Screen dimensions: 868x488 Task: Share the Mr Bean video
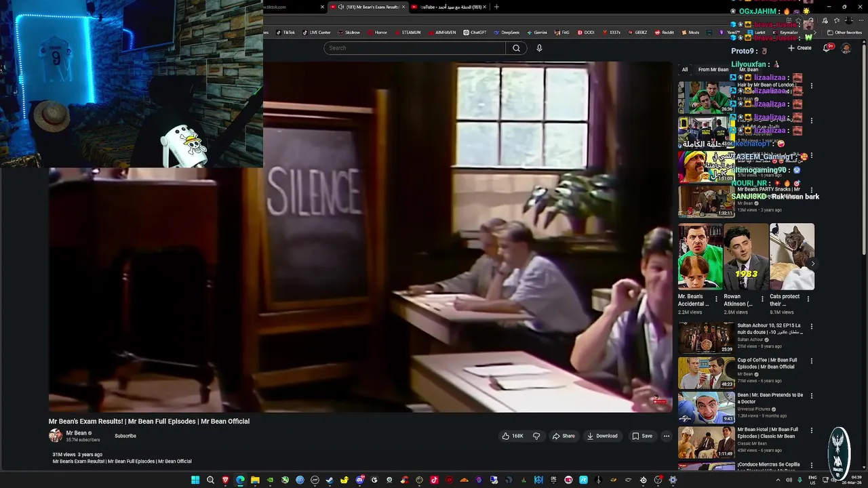564,436
